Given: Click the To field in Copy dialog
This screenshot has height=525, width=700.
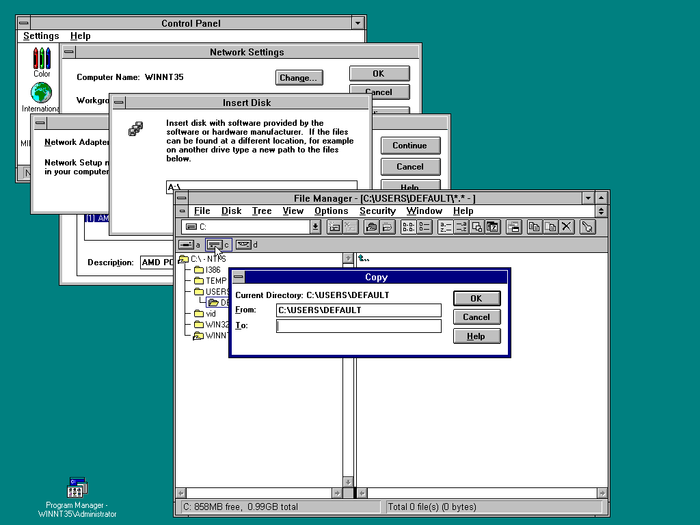Looking at the screenshot, I should coord(358,326).
